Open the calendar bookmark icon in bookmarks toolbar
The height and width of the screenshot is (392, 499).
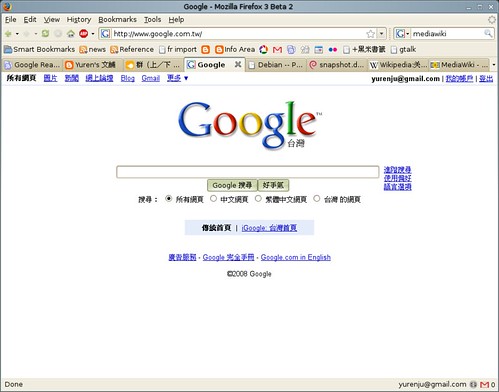(319, 50)
